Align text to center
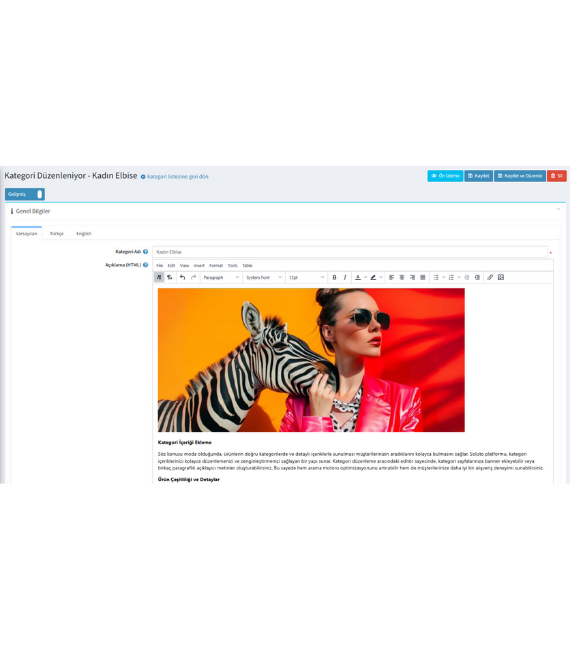The height and width of the screenshot is (650, 570). point(402,277)
